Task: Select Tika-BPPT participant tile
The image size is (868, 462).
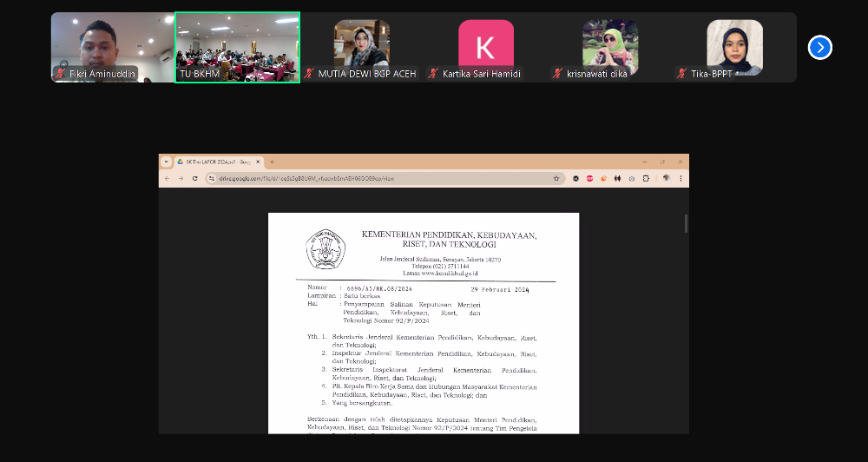Action: click(x=734, y=48)
